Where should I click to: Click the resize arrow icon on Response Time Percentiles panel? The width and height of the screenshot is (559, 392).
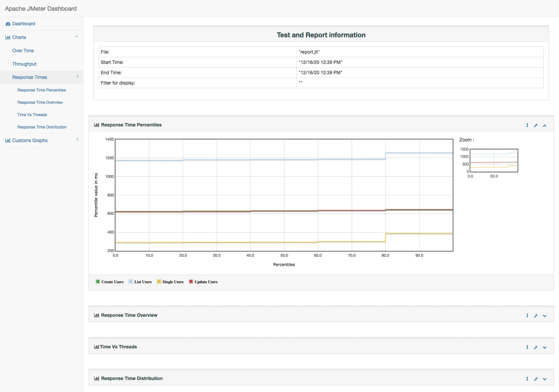(x=527, y=125)
